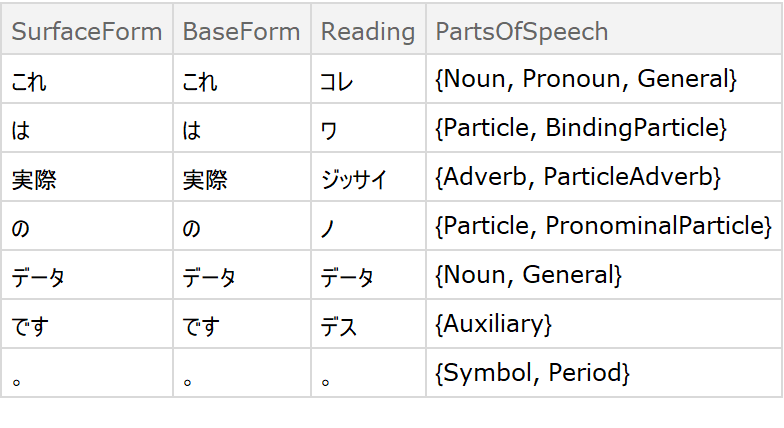Select the {Symbol, Period} cell
Image resolution: width=784 pixels, height=428 pixels.
(x=532, y=374)
